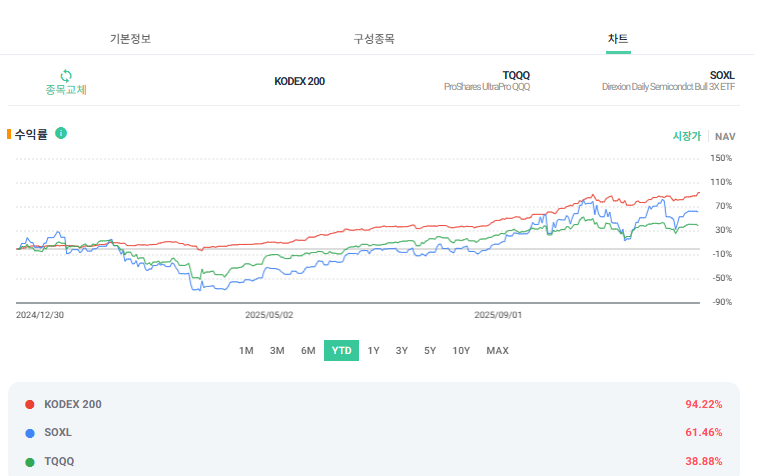Click the end of the red KODEX line
Viewport: 757px width, 476px height.
coord(698,193)
